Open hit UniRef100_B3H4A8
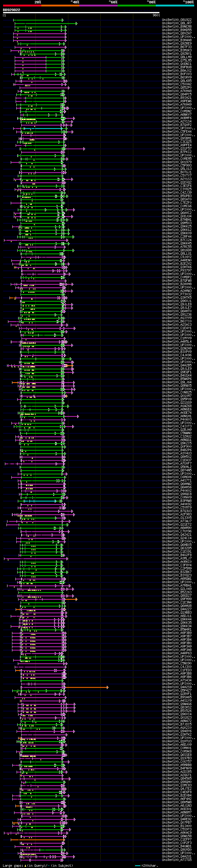197x868 pixels. pos(177,40)
